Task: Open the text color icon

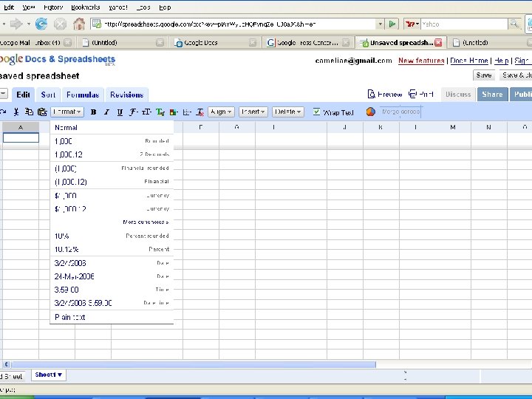Action: coord(160,112)
